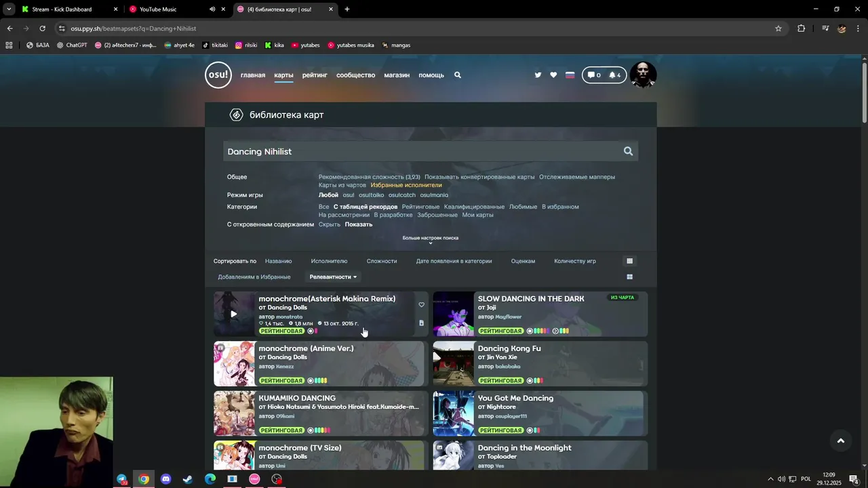Go back to the previous page
This screenshot has width=868, height=488.
coord(9,28)
